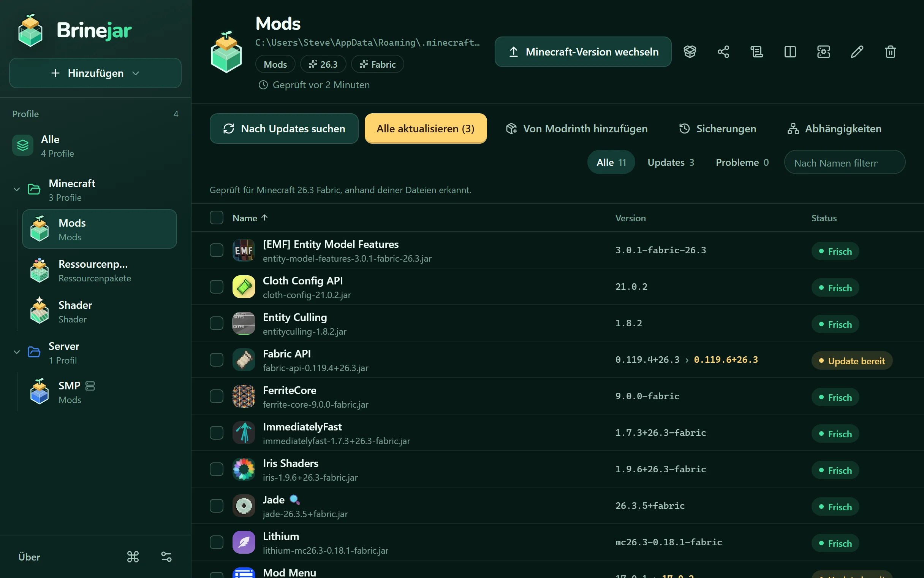Image resolution: width=924 pixels, height=578 pixels.
Task: Click Update bereit status for Fabric API
Action: pyautogui.click(x=852, y=360)
